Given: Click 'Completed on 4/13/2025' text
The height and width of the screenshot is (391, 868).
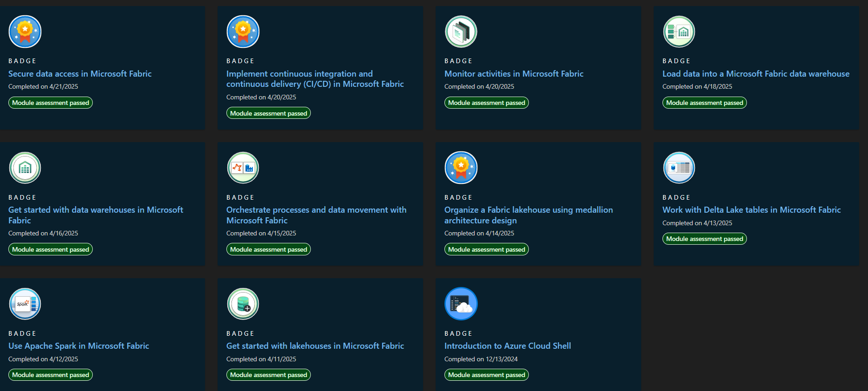Looking at the screenshot, I should point(697,223).
